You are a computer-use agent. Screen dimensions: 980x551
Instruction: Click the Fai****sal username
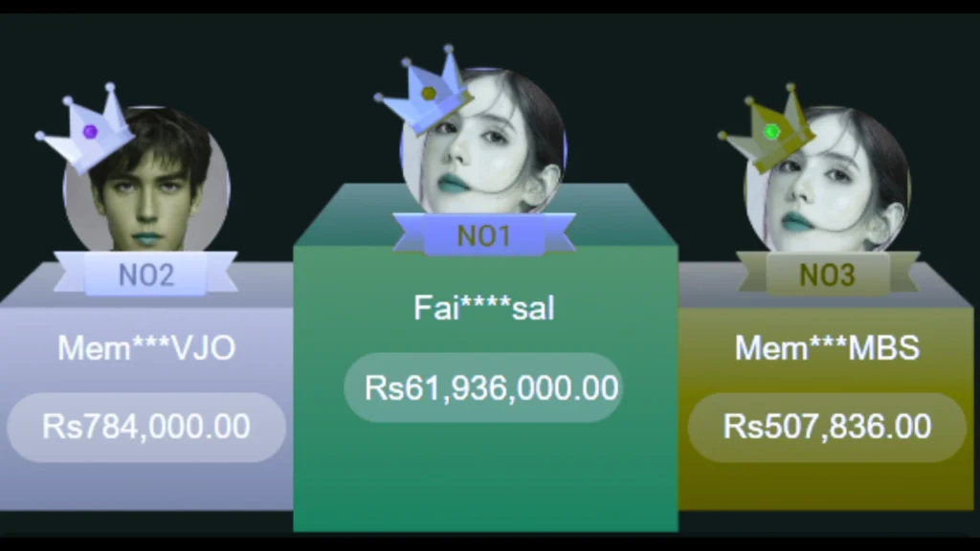click(x=483, y=308)
